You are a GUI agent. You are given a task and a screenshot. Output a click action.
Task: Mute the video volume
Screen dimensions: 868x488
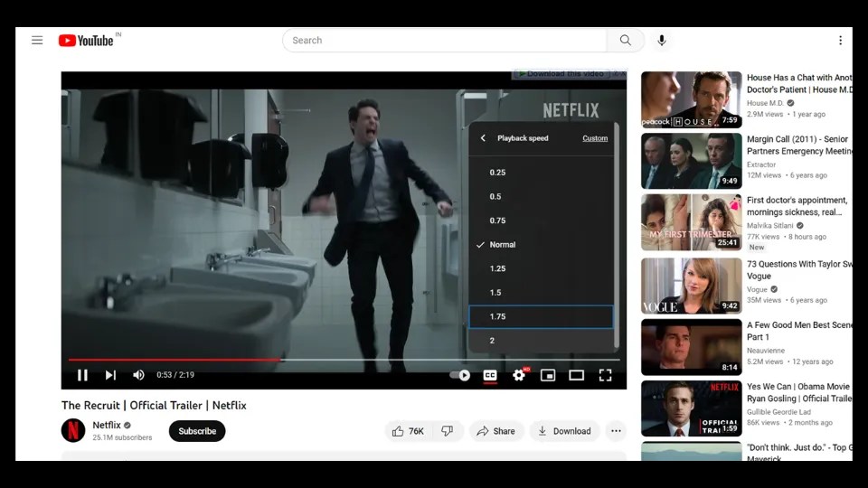[x=138, y=375]
